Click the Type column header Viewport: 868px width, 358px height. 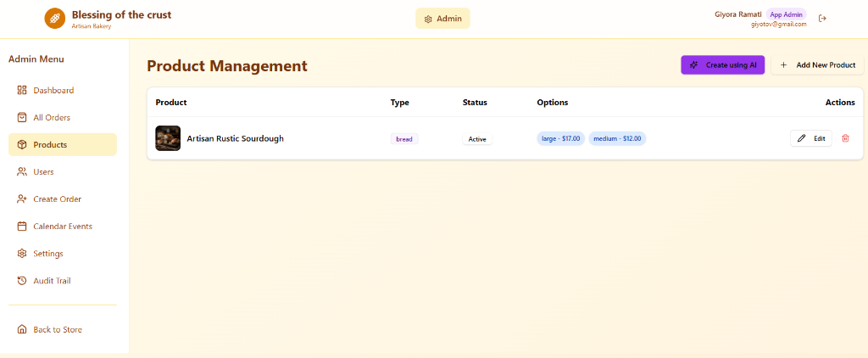click(400, 103)
